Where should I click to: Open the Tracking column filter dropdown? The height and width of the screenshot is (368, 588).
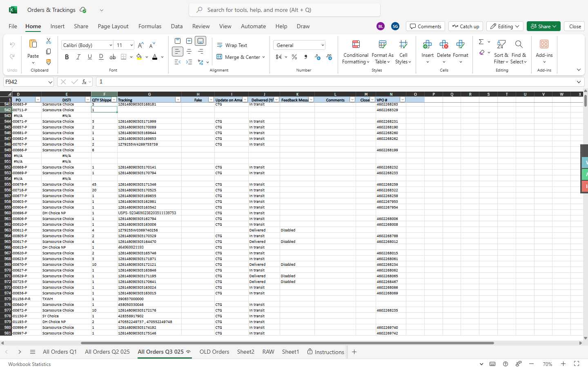click(178, 100)
